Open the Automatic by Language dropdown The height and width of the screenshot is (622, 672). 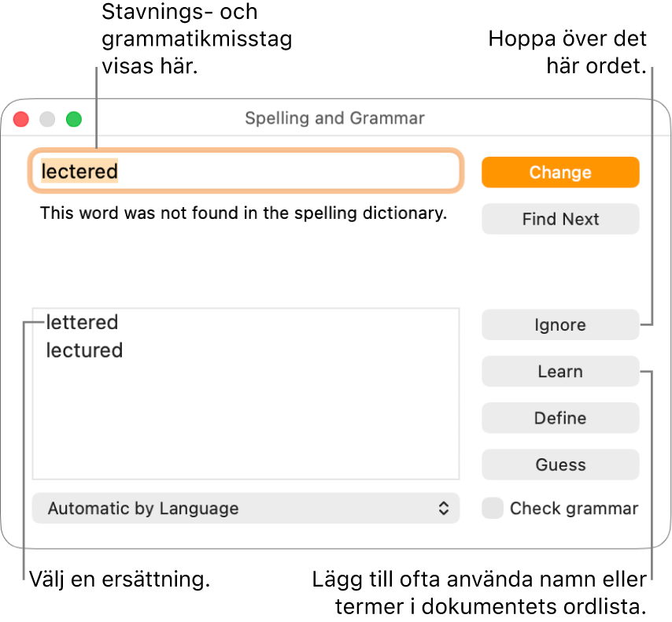[x=246, y=508]
